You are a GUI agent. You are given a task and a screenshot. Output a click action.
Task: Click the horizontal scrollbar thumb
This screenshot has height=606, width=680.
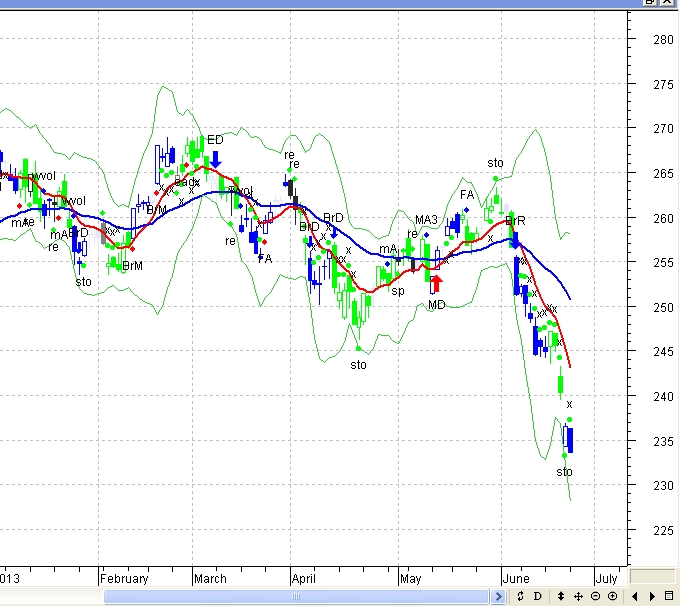pos(298,596)
